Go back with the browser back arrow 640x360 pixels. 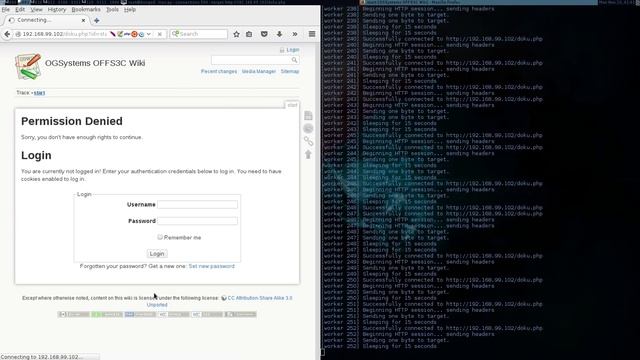[x=7, y=34]
